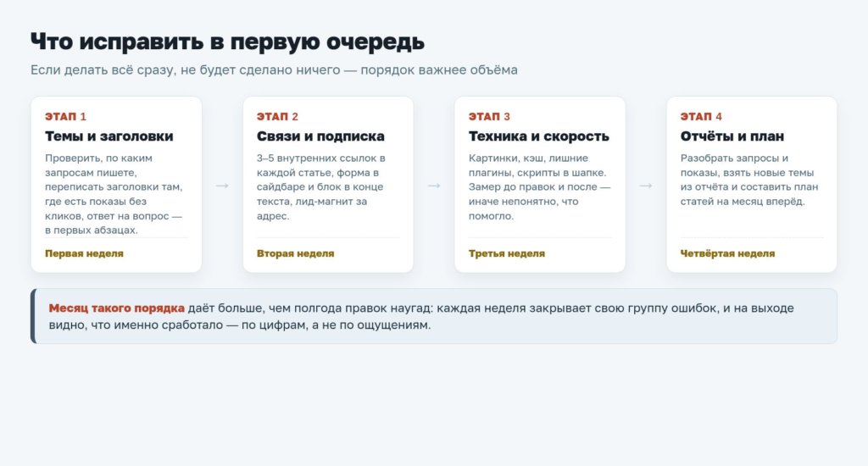This screenshot has width=868, height=466.
Task: Click the card title "Связи и подписка"
Action: click(320, 136)
